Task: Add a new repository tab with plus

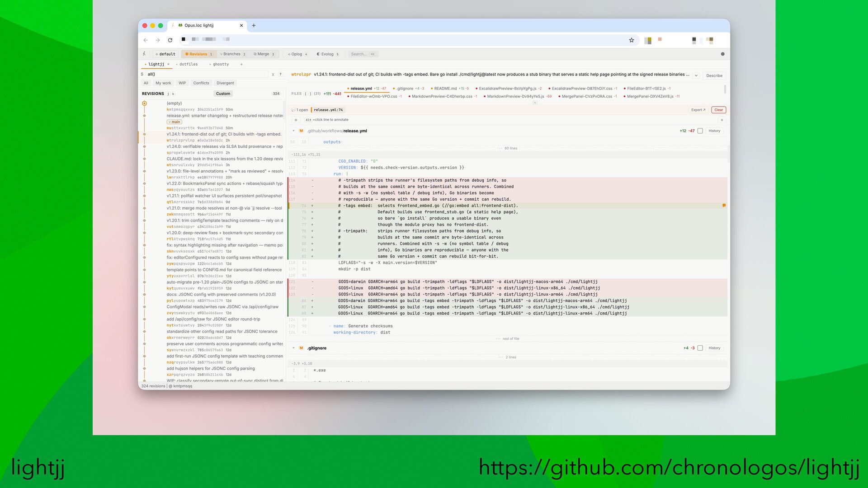Action: (241, 64)
